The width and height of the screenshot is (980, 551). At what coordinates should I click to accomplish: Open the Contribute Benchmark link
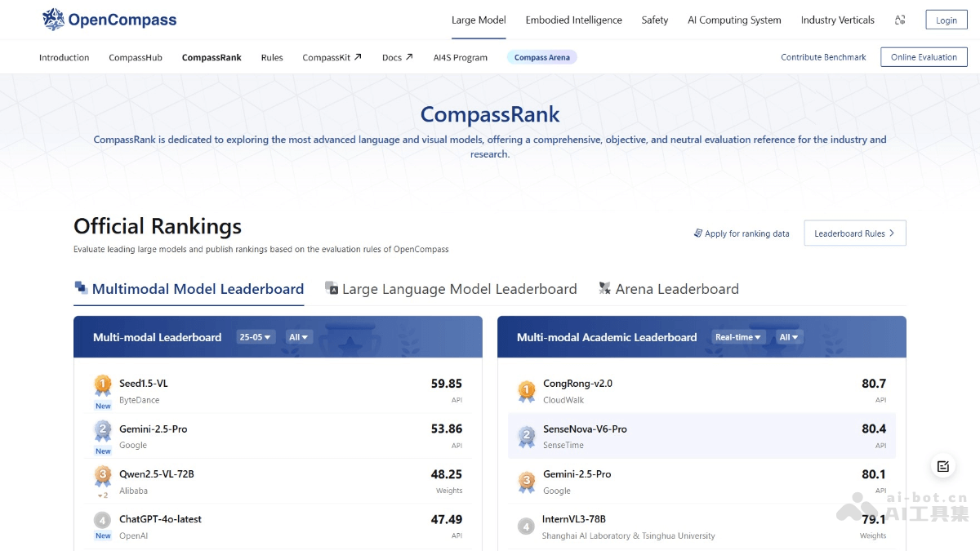pyautogui.click(x=823, y=57)
